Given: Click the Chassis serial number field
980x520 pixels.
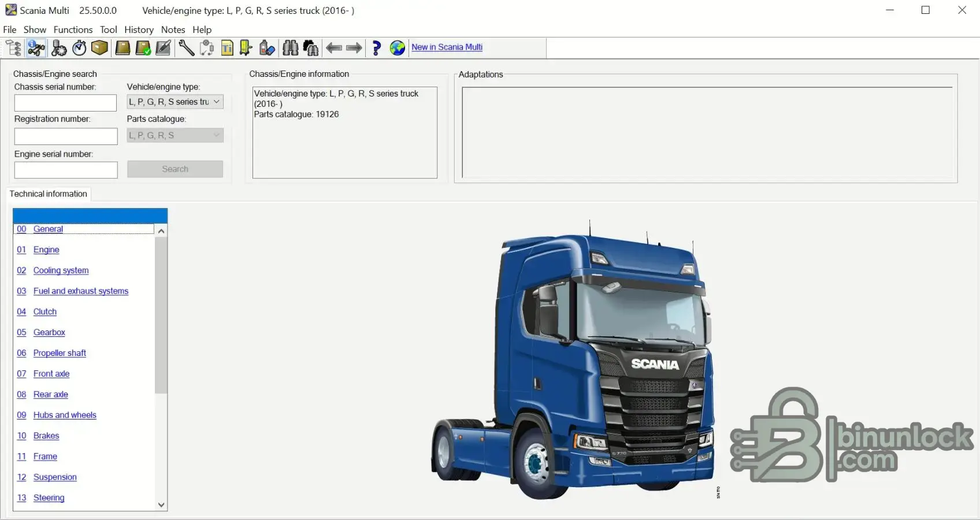Looking at the screenshot, I should point(65,103).
